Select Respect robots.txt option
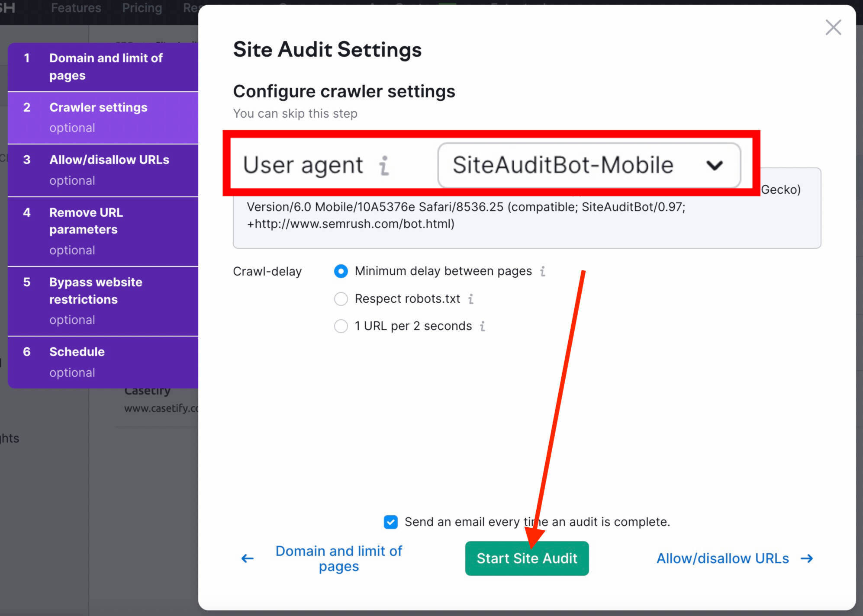The image size is (863, 616). tap(341, 299)
